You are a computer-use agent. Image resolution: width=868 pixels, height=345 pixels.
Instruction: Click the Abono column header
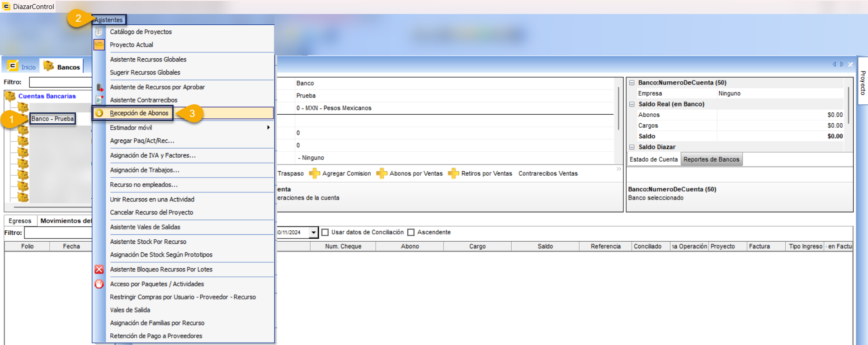click(410, 247)
